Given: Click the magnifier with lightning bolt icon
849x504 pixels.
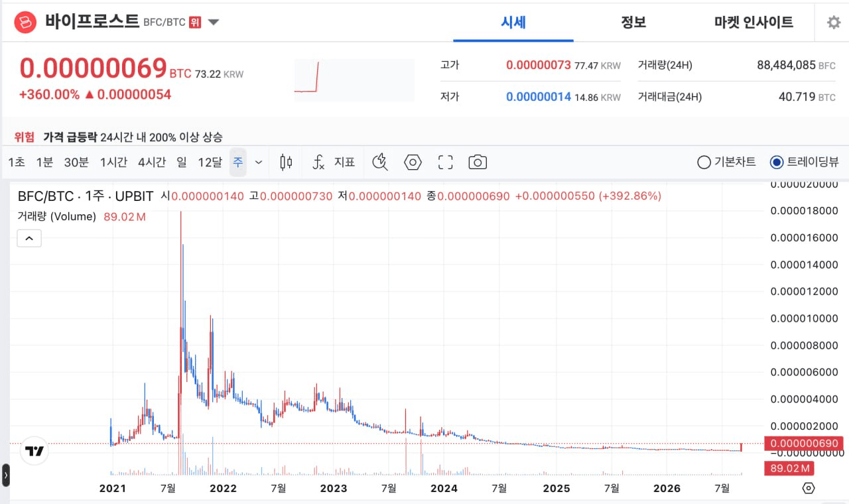Looking at the screenshot, I should coord(380,162).
